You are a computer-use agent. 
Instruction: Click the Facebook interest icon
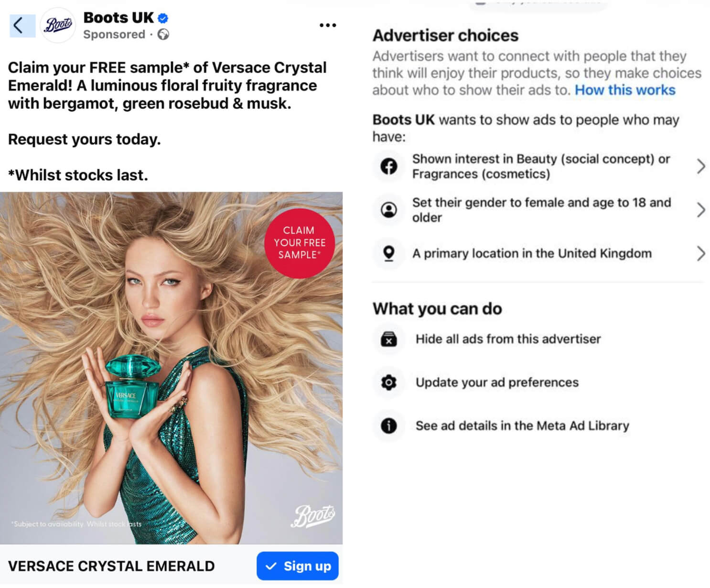pyautogui.click(x=389, y=166)
